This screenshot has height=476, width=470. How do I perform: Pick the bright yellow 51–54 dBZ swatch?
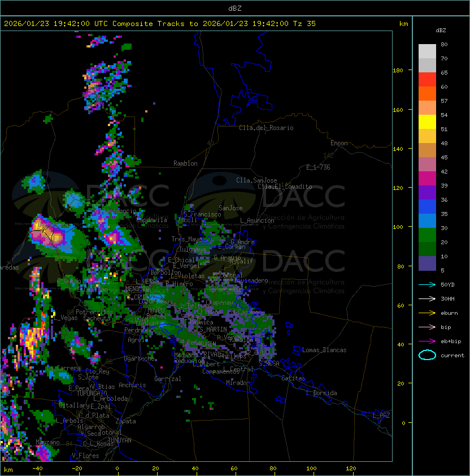tap(427, 122)
